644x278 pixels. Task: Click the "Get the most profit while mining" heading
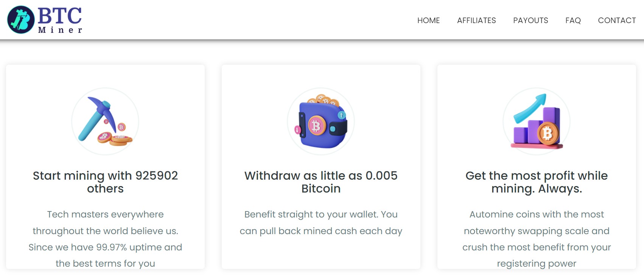[x=537, y=182]
